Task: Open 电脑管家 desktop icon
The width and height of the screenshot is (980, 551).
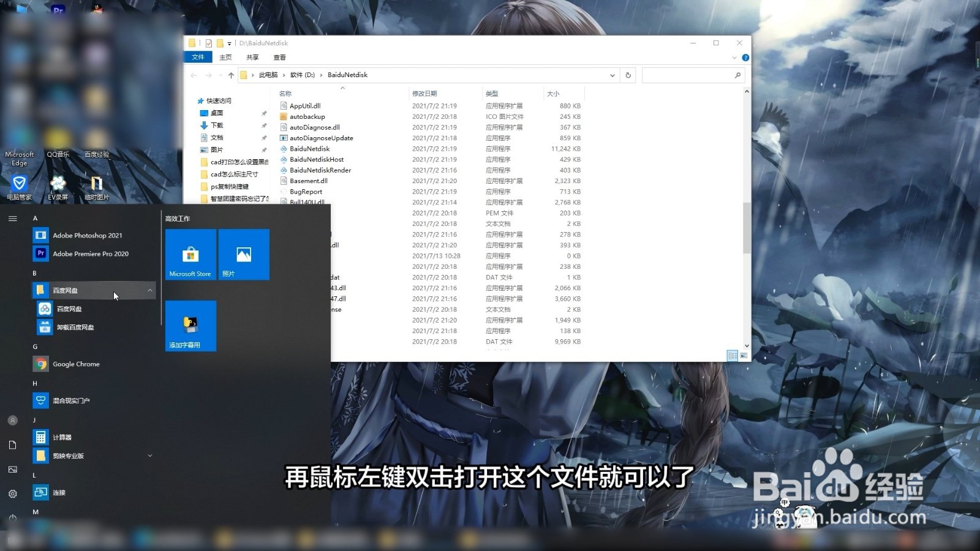Action: coord(19,187)
